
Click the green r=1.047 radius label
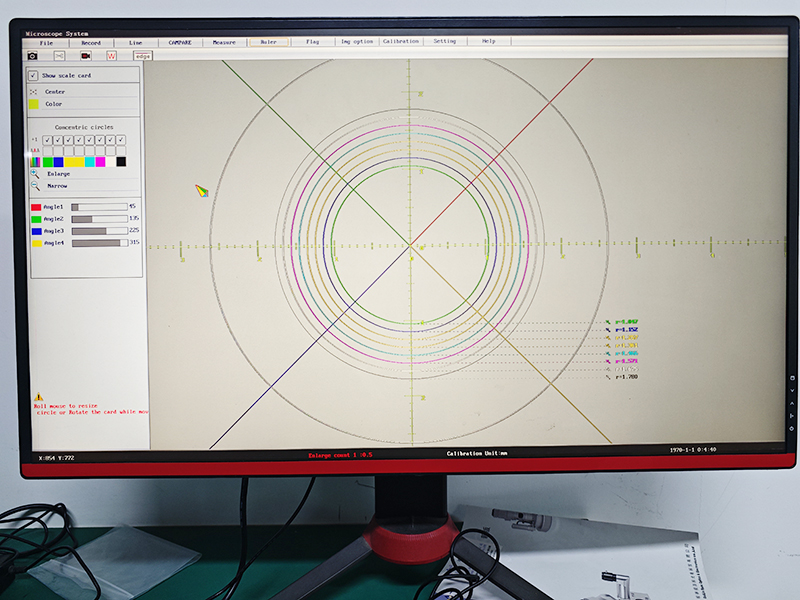point(626,322)
